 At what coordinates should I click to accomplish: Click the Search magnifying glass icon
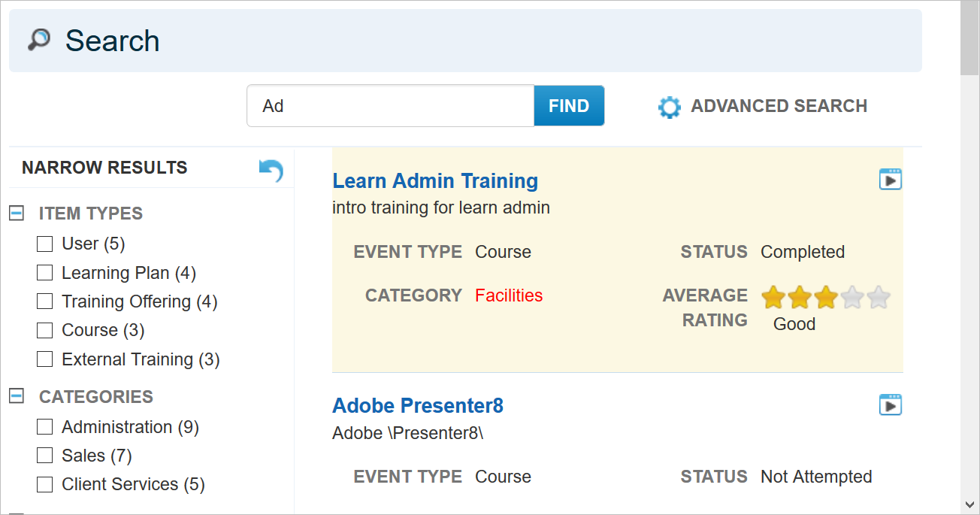click(x=38, y=39)
